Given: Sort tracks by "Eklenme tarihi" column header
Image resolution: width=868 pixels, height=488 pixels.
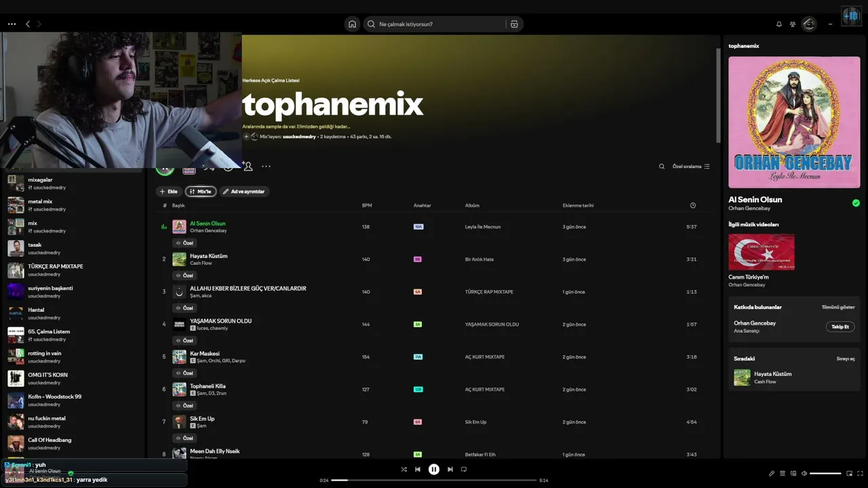Looking at the screenshot, I should 578,205.
